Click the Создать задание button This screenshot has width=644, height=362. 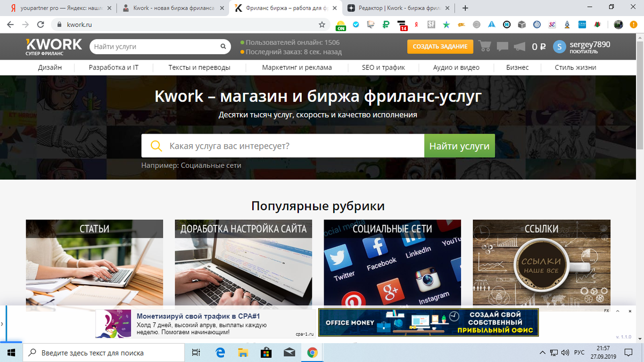pos(440,47)
